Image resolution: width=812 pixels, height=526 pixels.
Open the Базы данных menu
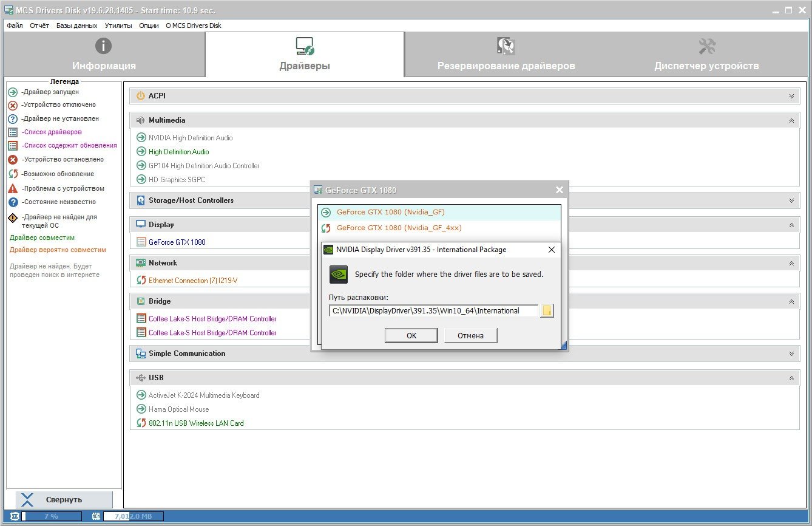pos(76,26)
